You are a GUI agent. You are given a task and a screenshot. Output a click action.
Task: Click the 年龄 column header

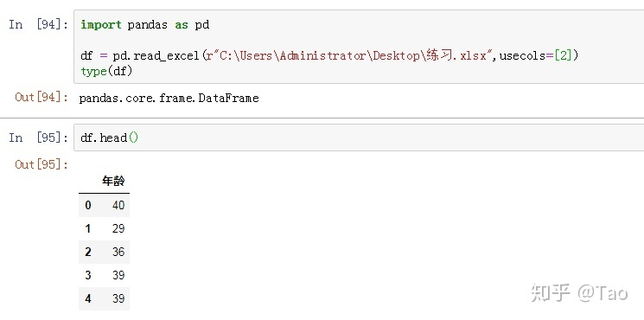click(x=114, y=181)
